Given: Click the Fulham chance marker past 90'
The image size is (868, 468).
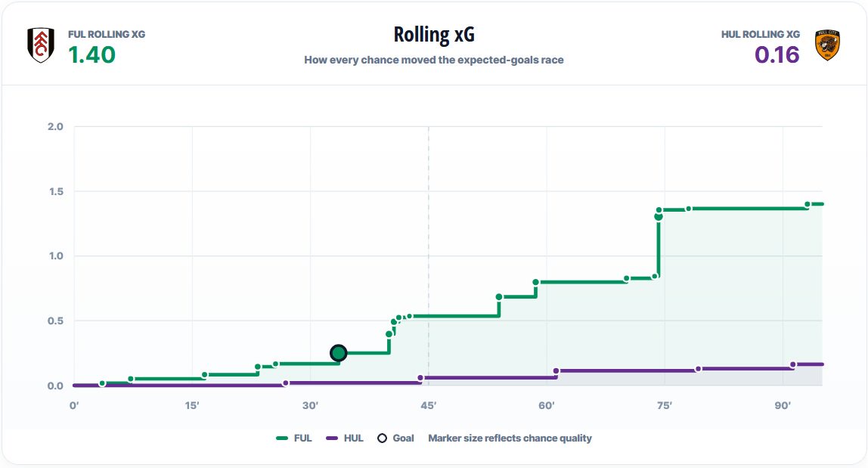Looking at the screenshot, I should tap(807, 204).
